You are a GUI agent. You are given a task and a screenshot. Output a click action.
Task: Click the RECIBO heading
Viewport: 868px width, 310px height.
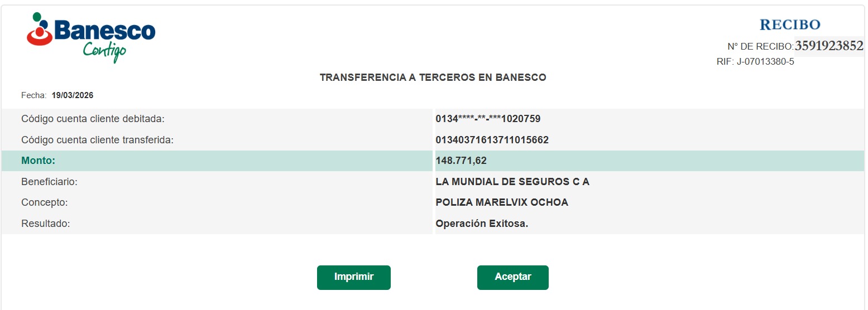790,25
